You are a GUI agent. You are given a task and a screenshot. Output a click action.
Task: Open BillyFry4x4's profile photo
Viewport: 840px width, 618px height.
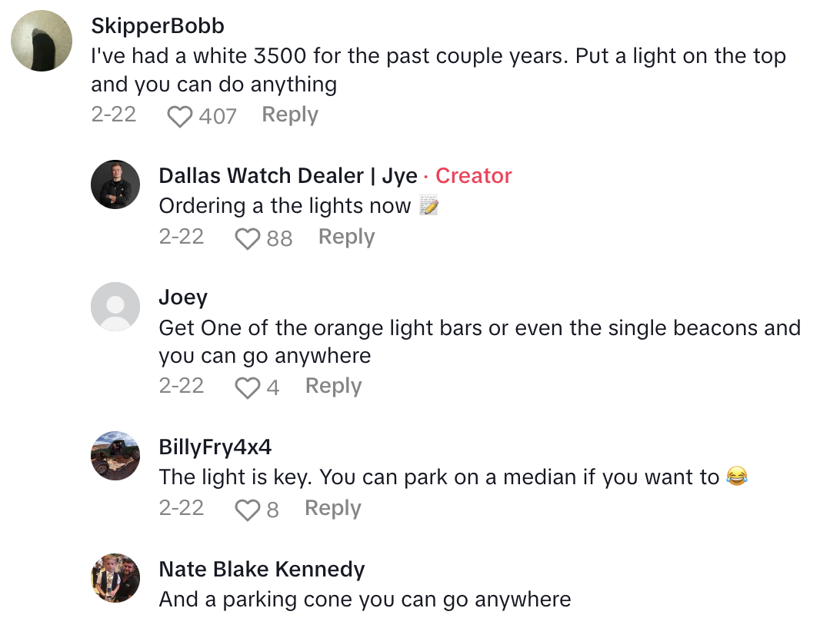[x=115, y=456]
